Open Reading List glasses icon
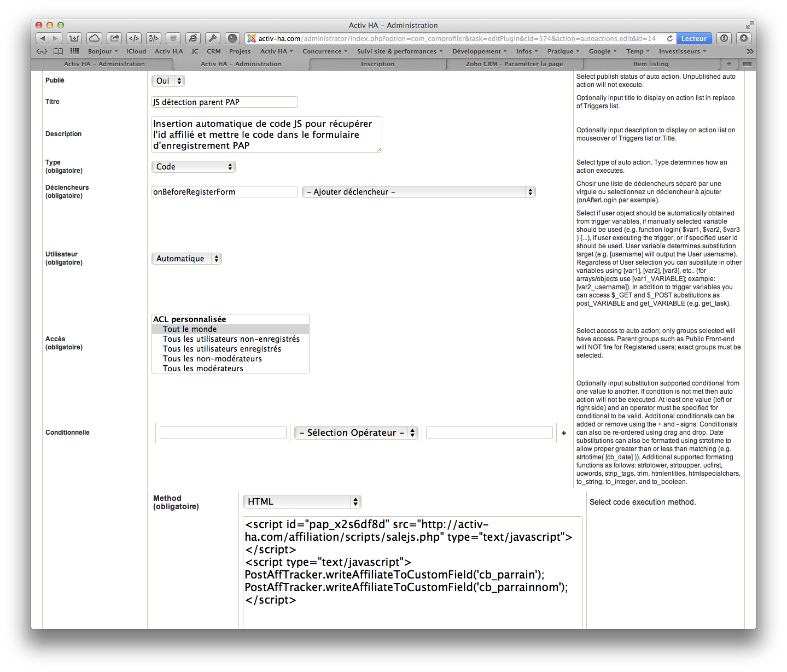Screen dimensions: 787x672 click(x=42, y=51)
